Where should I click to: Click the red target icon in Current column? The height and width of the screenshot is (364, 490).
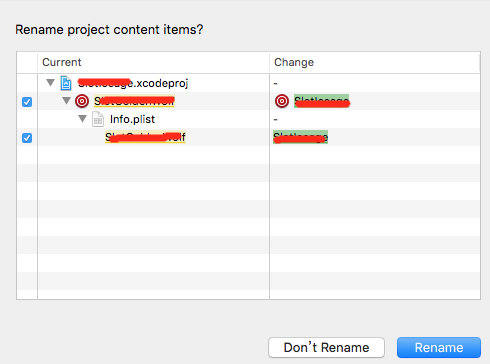point(82,101)
